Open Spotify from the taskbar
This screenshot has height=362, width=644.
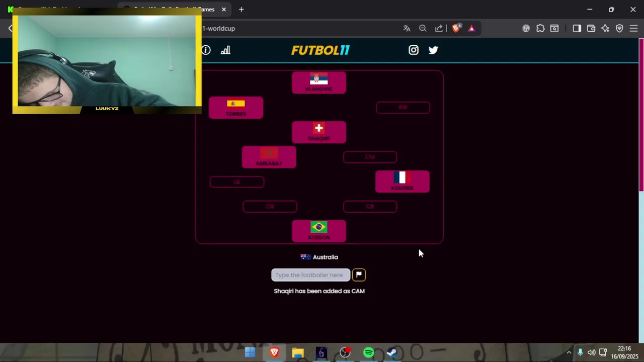369,352
